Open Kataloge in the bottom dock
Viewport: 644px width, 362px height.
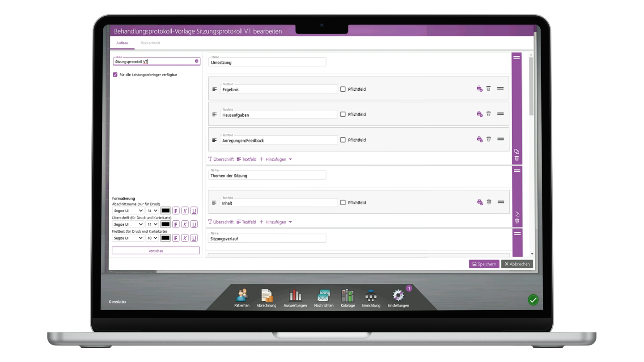point(347,298)
